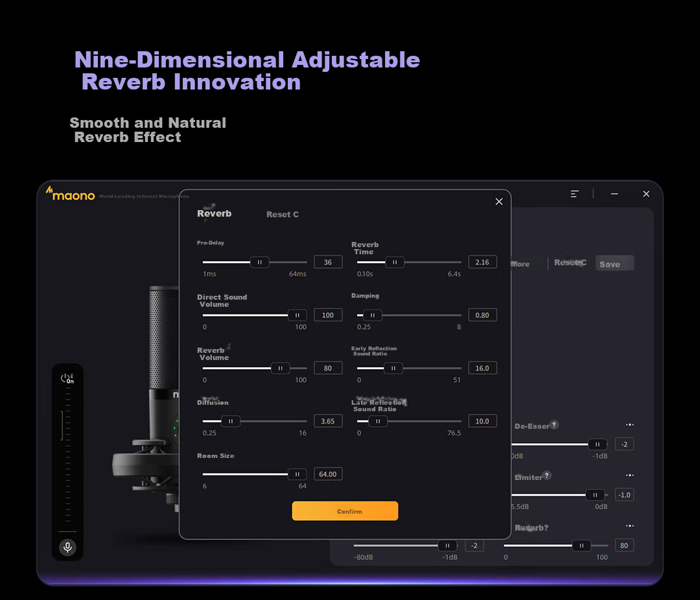Click the Damping value field 0.80
This screenshot has width=700, height=600.
click(x=482, y=315)
